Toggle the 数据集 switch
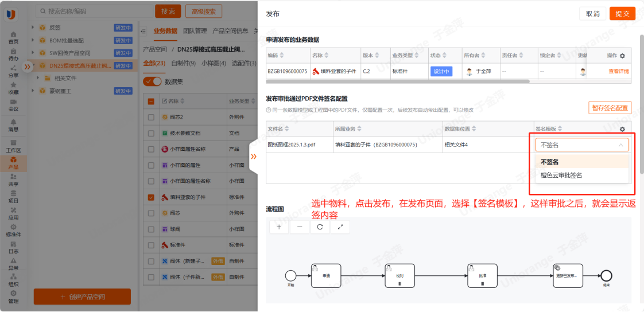644x312 pixels. [x=153, y=81]
